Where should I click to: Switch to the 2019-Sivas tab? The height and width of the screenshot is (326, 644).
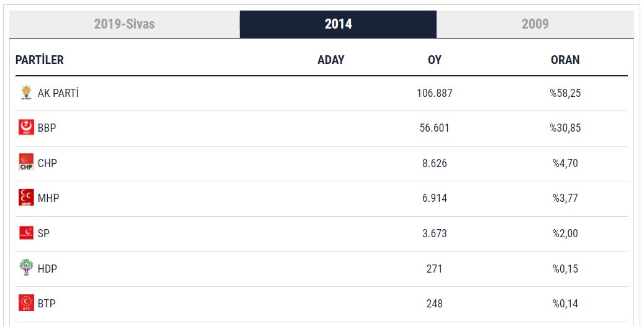[124, 24]
